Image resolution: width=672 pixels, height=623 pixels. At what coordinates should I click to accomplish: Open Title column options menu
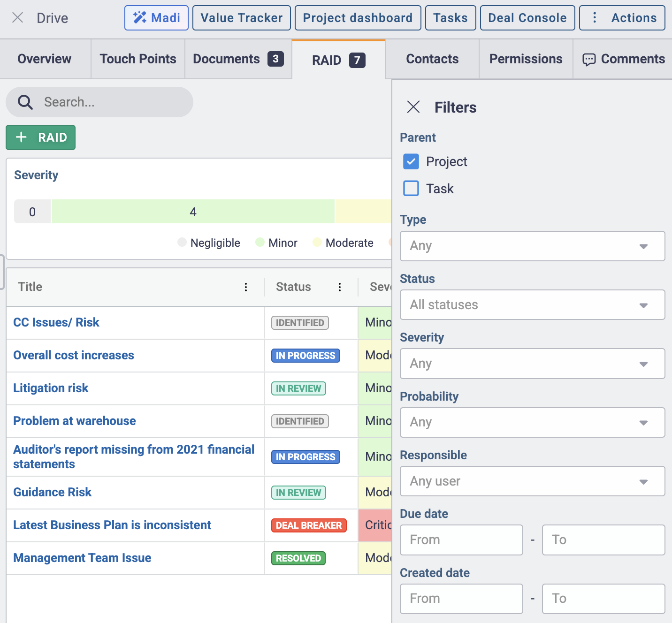(x=246, y=287)
